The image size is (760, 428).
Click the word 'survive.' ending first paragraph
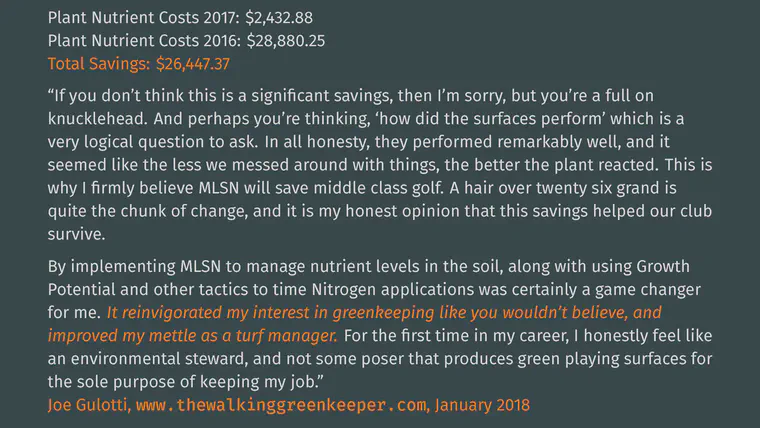77,234
